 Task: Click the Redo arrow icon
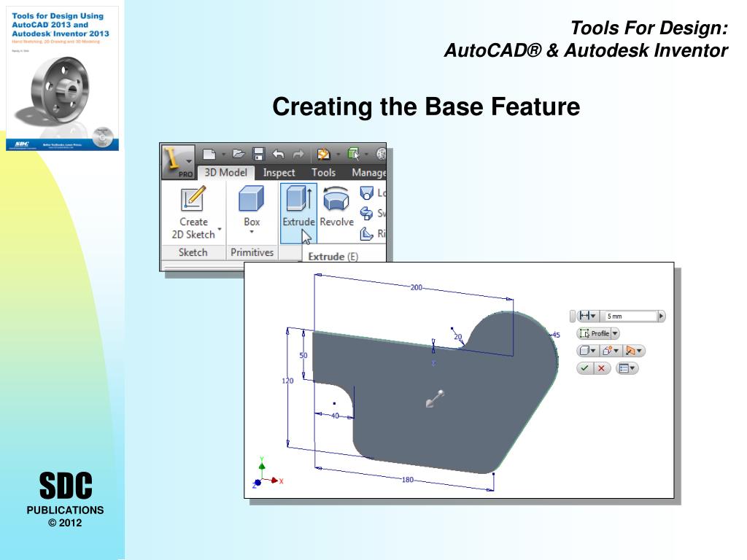click(x=298, y=154)
